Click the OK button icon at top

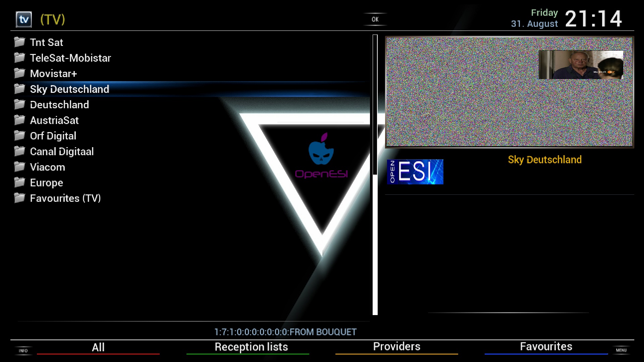pyautogui.click(x=375, y=19)
